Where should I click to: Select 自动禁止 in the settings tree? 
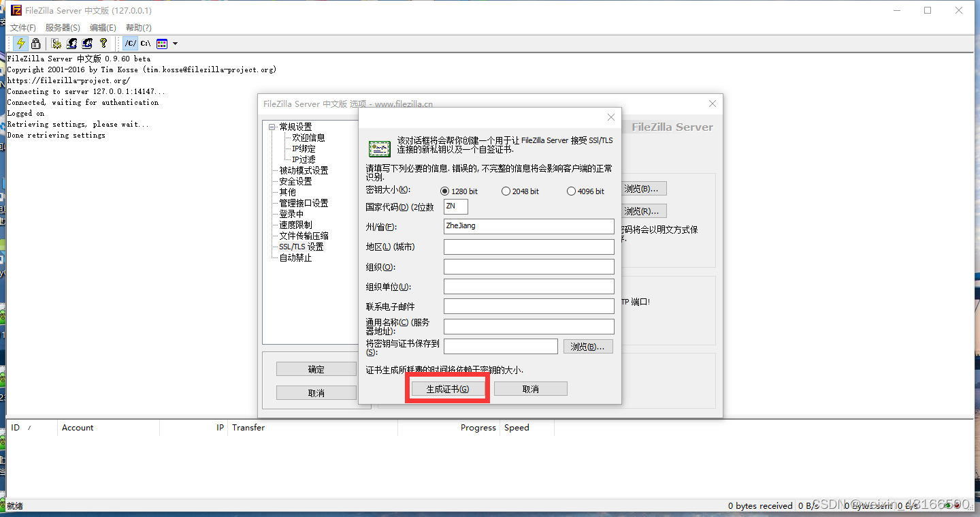coord(295,257)
